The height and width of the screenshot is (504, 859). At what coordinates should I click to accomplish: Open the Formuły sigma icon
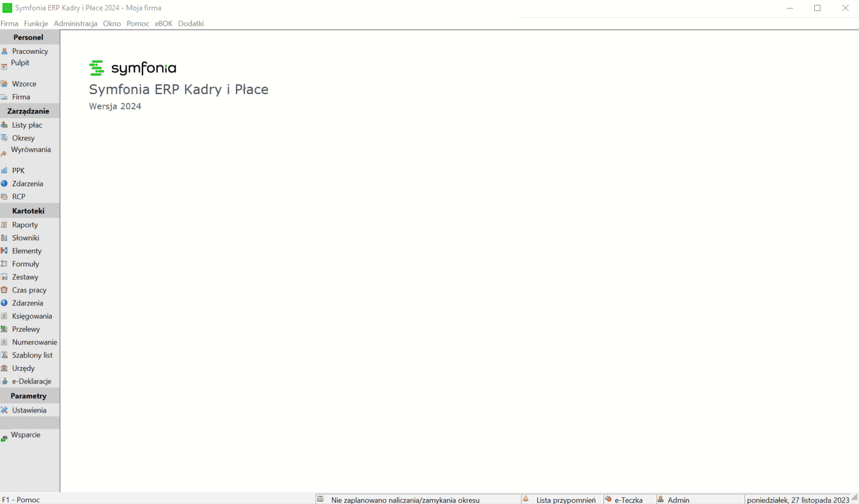pyautogui.click(x=4, y=264)
